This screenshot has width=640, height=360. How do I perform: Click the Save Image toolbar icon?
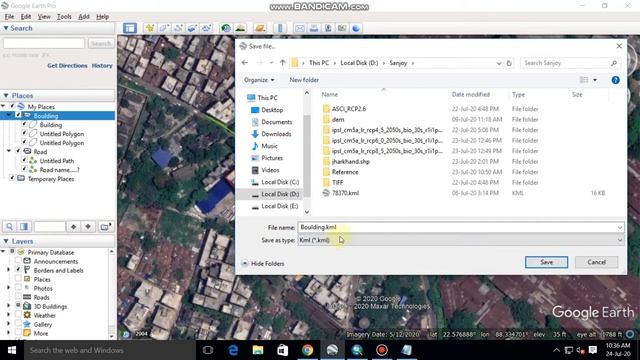[x=328, y=28]
